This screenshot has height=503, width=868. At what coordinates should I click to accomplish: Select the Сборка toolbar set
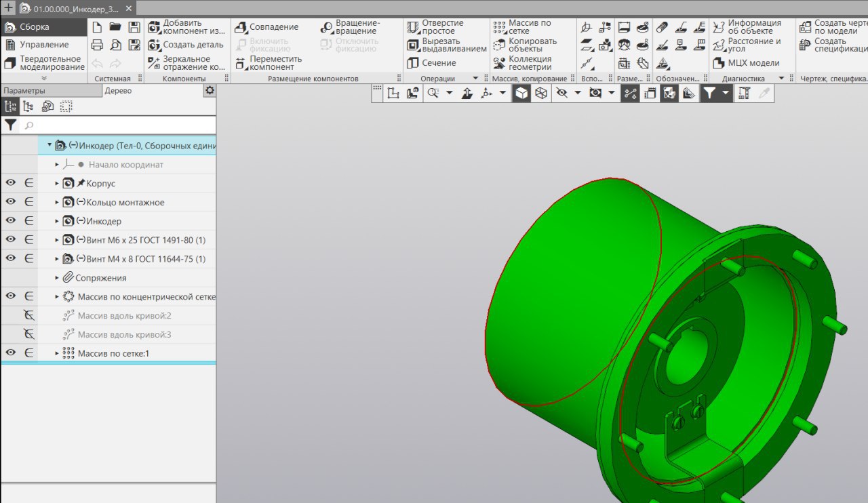44,27
